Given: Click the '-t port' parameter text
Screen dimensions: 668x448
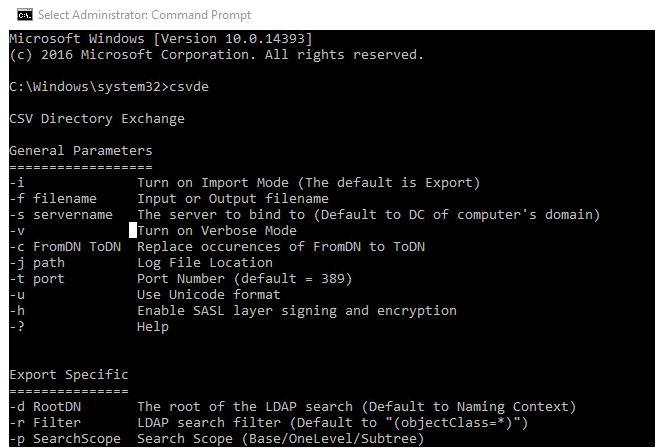Looking at the screenshot, I should [x=37, y=279].
